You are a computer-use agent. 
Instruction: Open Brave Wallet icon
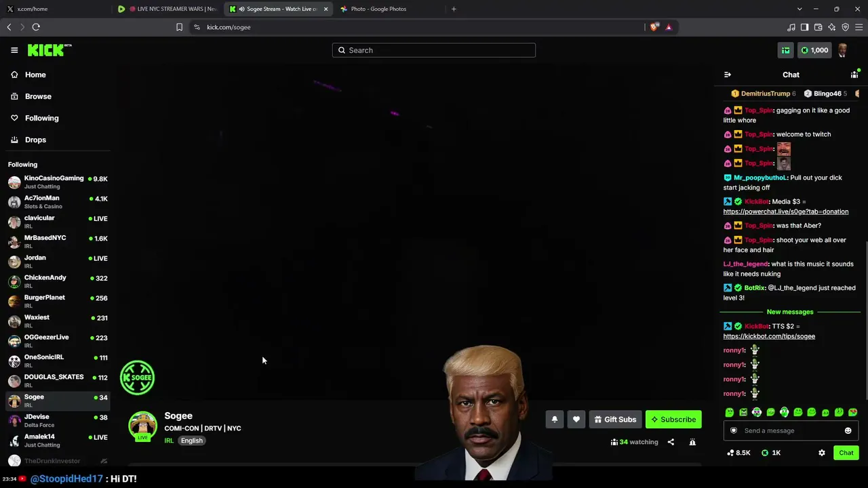coord(818,27)
